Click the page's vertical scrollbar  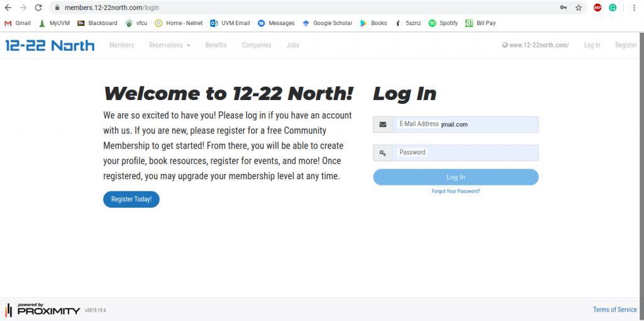641,177
